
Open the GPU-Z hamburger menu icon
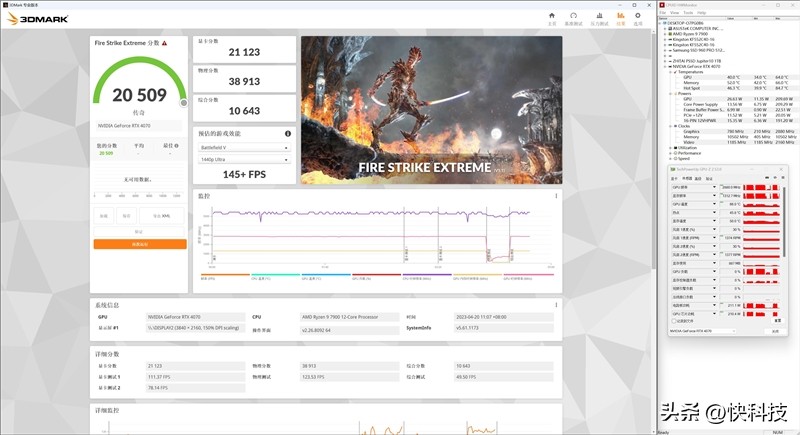pyautogui.click(x=783, y=177)
